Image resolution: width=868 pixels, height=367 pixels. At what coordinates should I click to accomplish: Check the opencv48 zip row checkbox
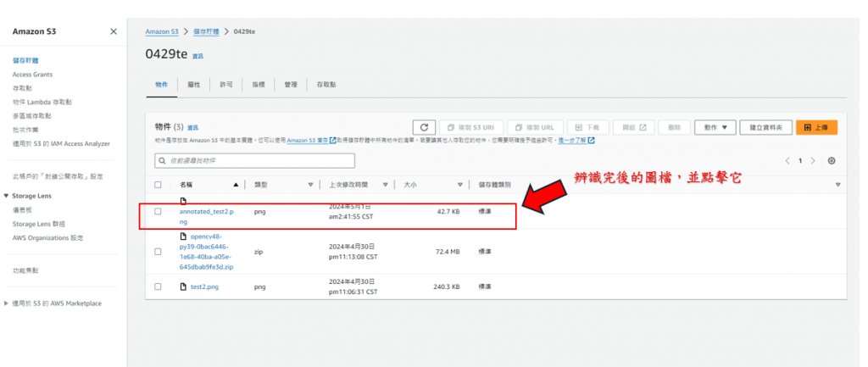159,252
